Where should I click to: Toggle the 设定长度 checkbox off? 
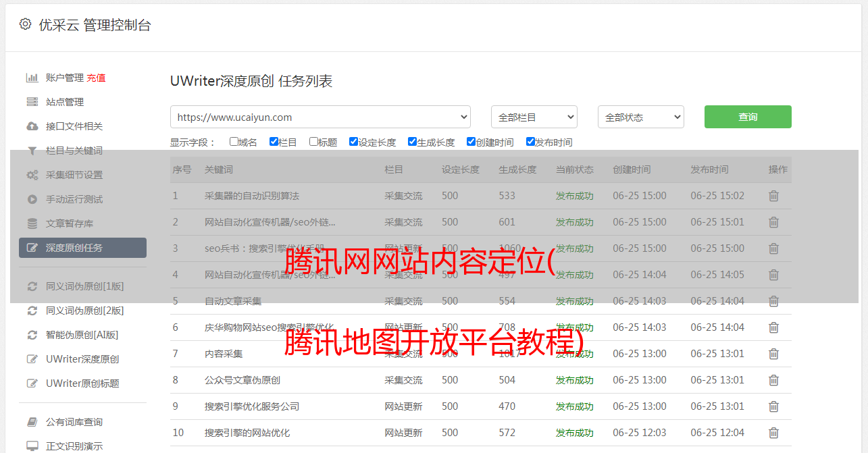353,142
